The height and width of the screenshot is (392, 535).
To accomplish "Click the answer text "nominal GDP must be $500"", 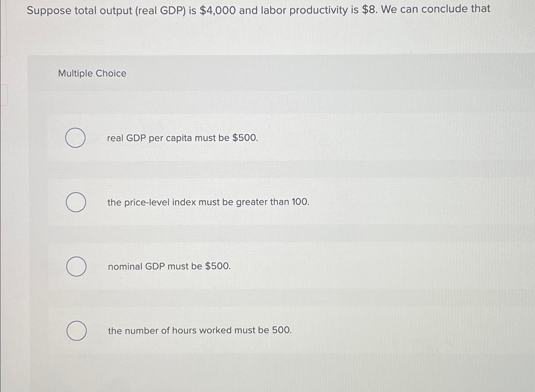I will tap(168, 266).
